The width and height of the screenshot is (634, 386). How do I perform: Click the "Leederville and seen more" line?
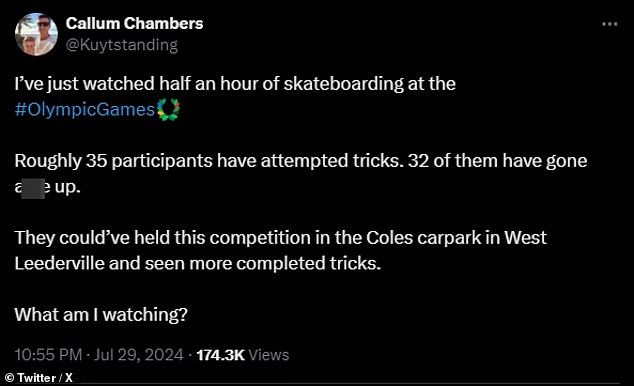[x=198, y=263]
